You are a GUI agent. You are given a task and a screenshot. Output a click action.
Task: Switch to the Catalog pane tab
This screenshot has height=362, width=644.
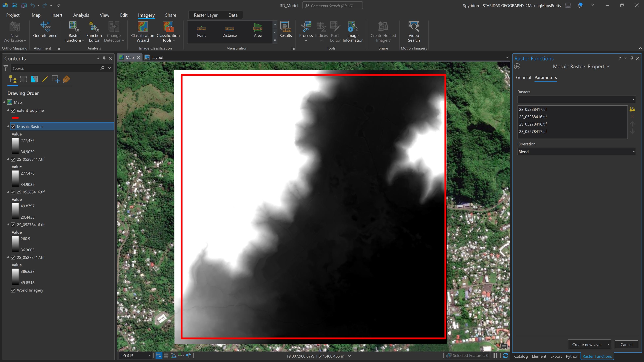[x=521, y=356]
